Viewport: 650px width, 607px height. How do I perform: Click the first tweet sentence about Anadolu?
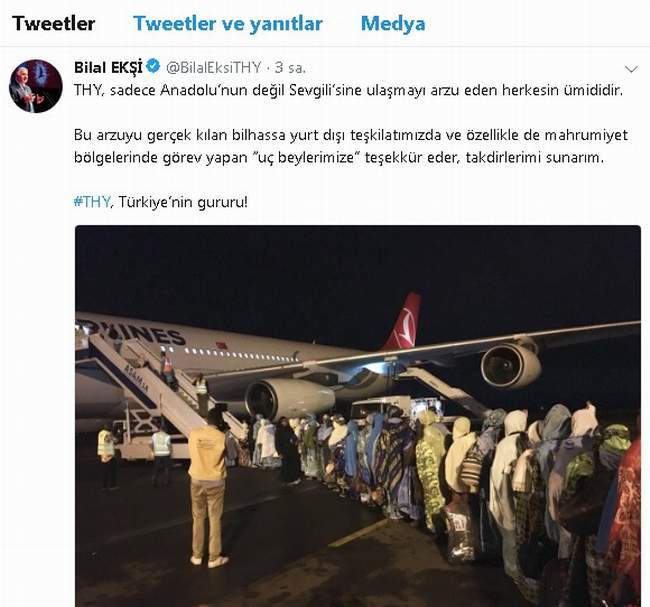348,90
